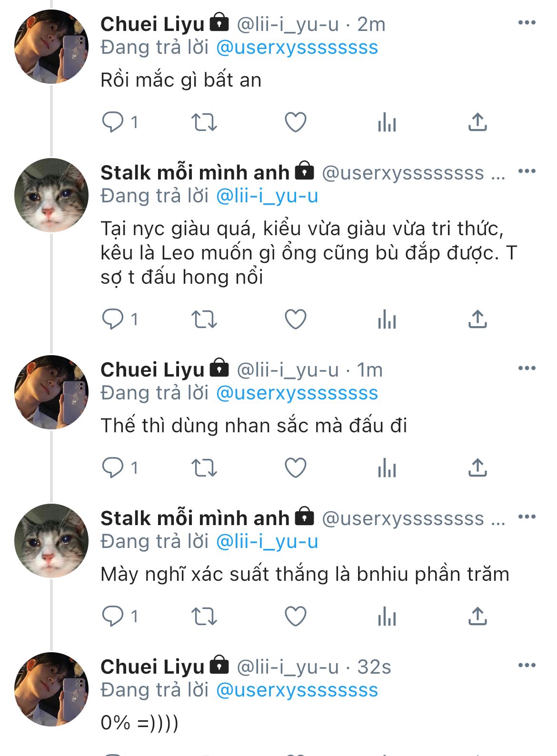Like the 'Thế thì dùng nhan sắc' tweet

pyautogui.click(x=295, y=468)
